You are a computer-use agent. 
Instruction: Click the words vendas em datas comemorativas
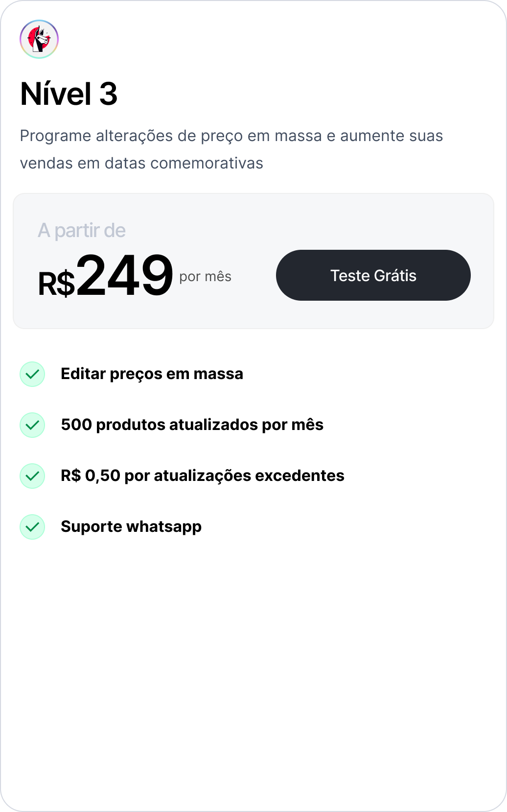click(141, 163)
